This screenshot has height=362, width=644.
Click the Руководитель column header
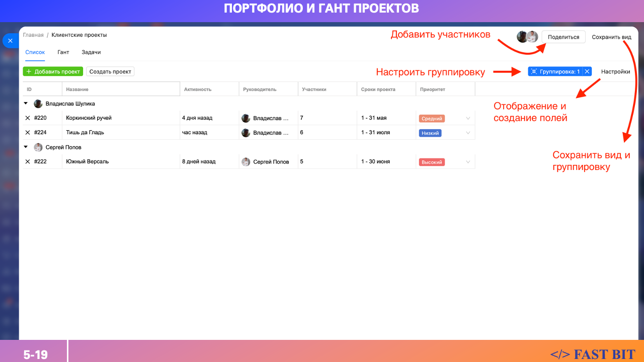[268, 89]
